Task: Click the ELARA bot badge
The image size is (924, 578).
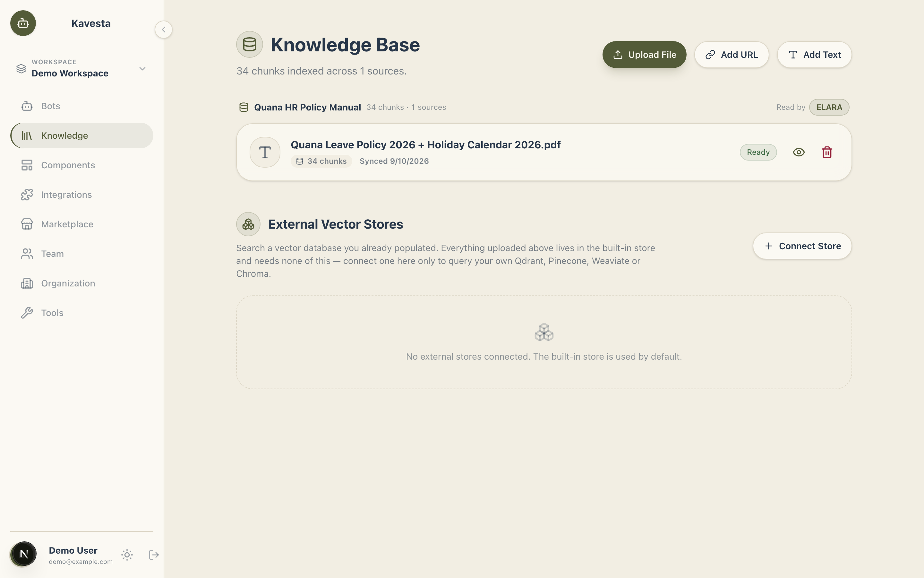Action: [x=829, y=108]
